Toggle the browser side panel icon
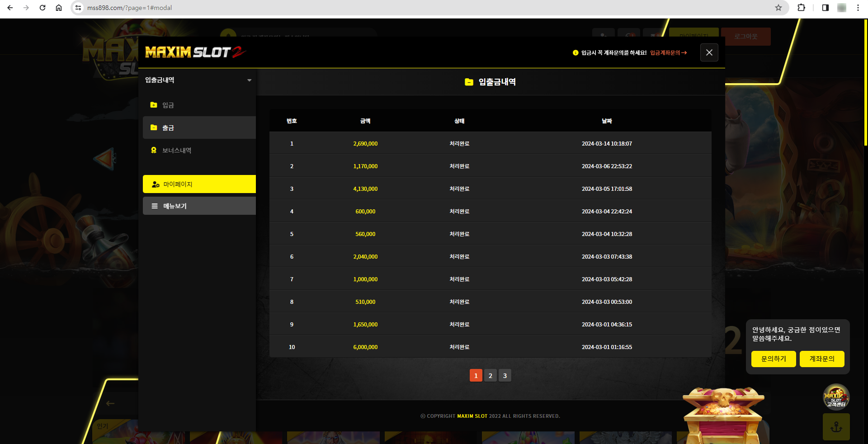This screenshot has height=444, width=868. pyautogui.click(x=826, y=8)
